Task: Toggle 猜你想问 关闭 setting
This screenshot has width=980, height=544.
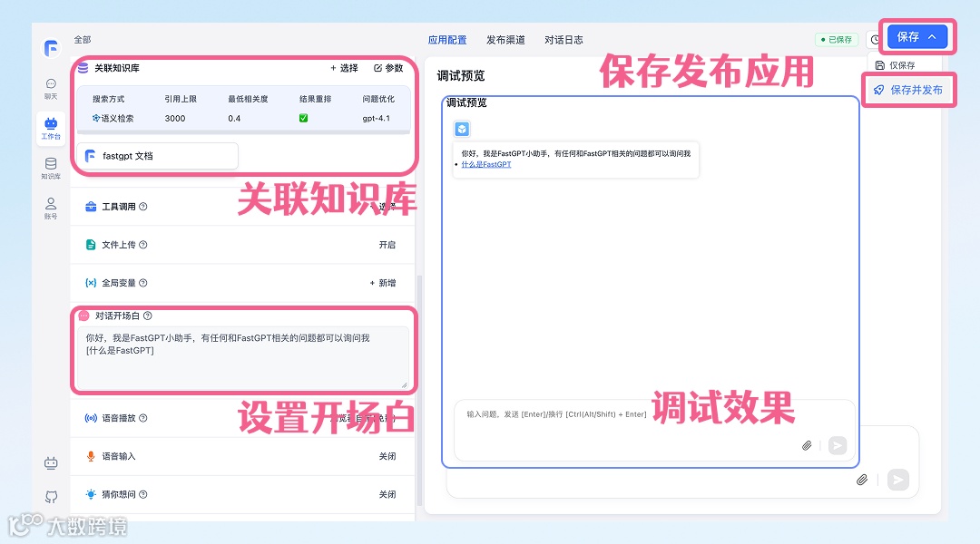Action: tap(387, 495)
